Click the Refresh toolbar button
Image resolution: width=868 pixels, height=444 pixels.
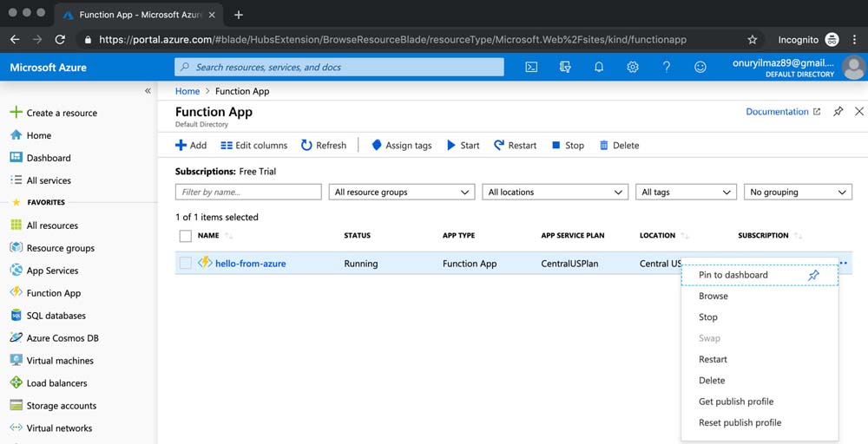pyautogui.click(x=324, y=146)
